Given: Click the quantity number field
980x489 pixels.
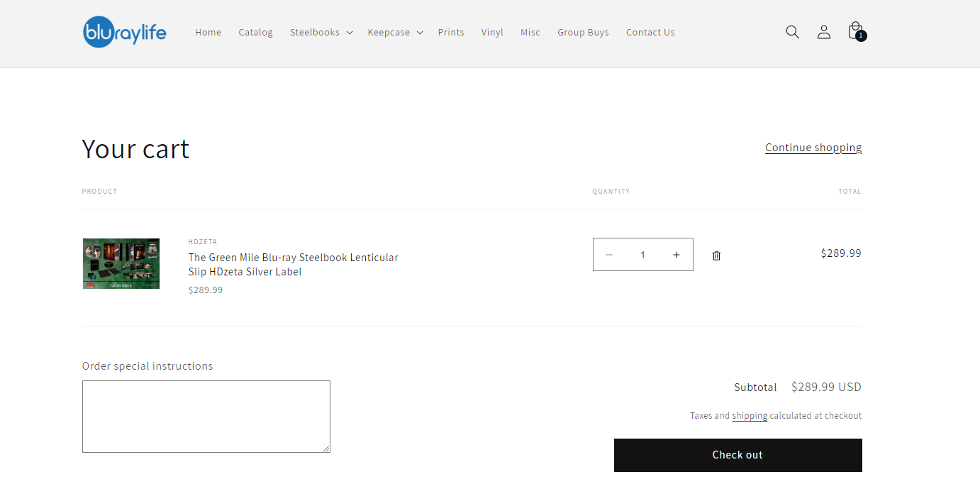Looking at the screenshot, I should (x=642, y=255).
